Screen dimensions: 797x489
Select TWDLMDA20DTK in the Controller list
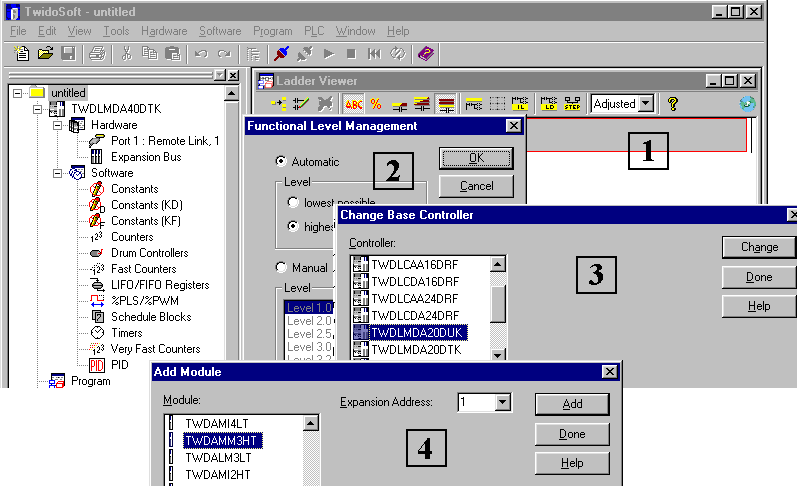pos(416,350)
